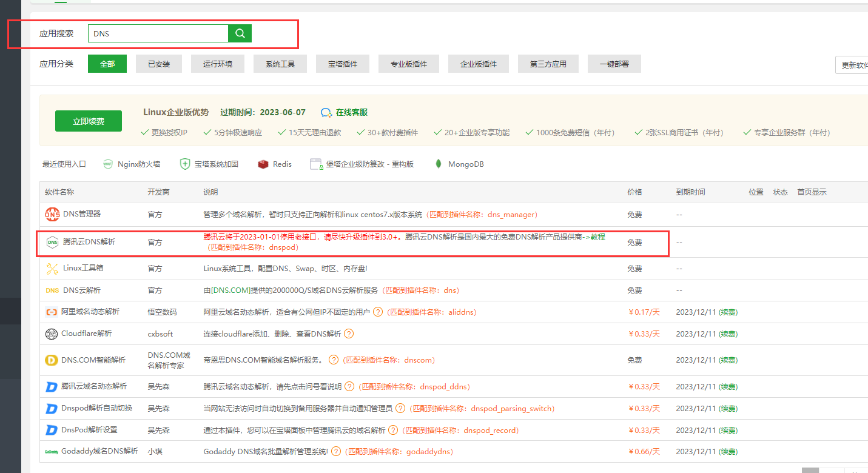Select the 全部 category tab
This screenshot has height=473, width=868.
pos(107,64)
